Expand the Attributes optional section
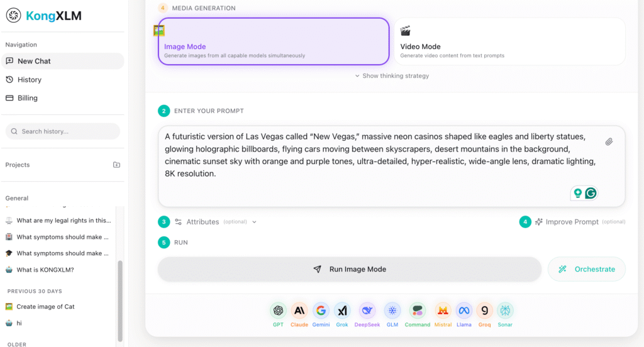This screenshot has height=347, width=644. pyautogui.click(x=215, y=222)
